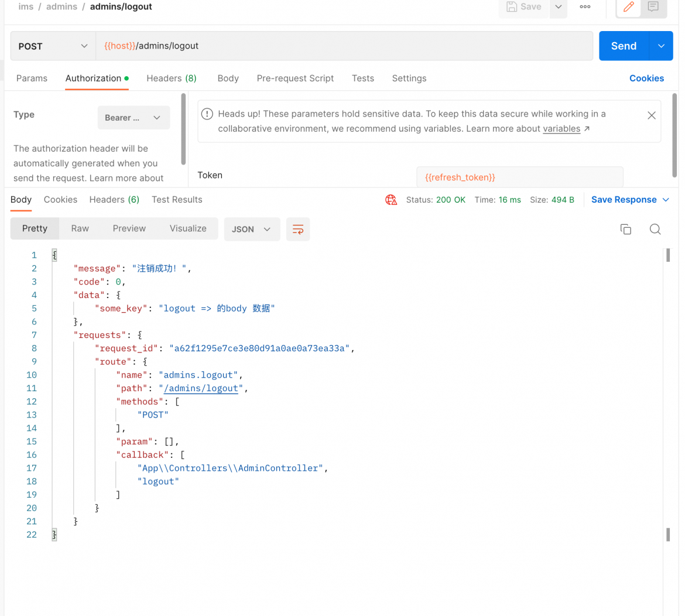Open the JSON format dropdown
Image resolution: width=685 pixels, height=616 pixels.
(252, 229)
